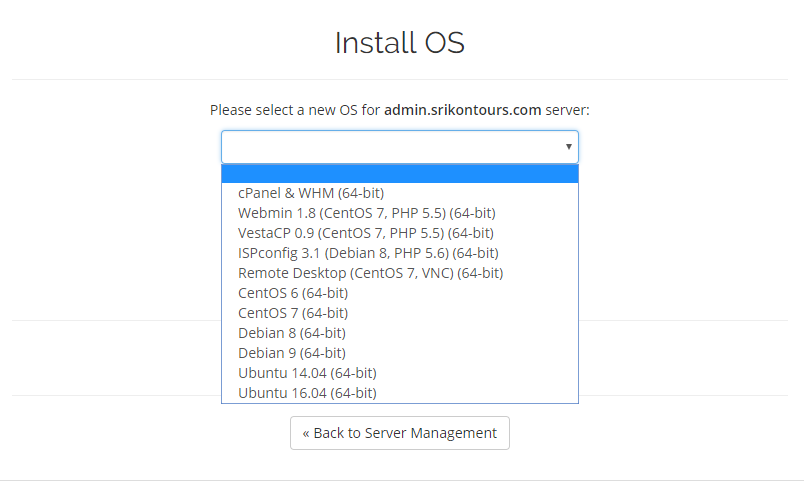Click the divider line beneath Install OS heading
The height and width of the screenshot is (481, 804).
click(x=400, y=79)
